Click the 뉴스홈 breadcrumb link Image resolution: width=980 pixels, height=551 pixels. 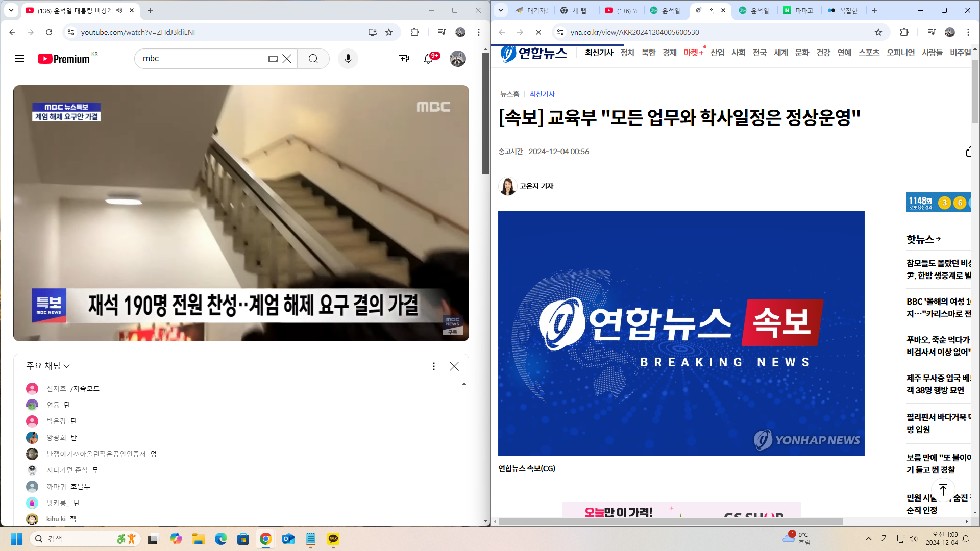click(x=509, y=94)
